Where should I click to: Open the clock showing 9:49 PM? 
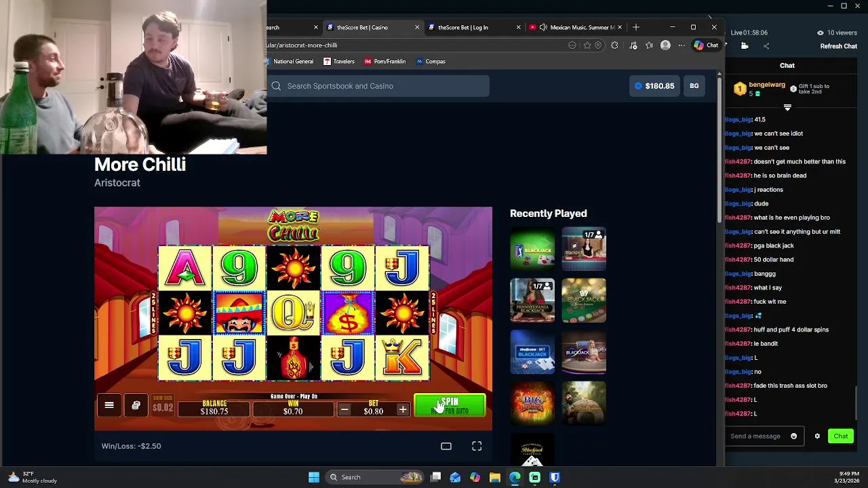[848, 477]
